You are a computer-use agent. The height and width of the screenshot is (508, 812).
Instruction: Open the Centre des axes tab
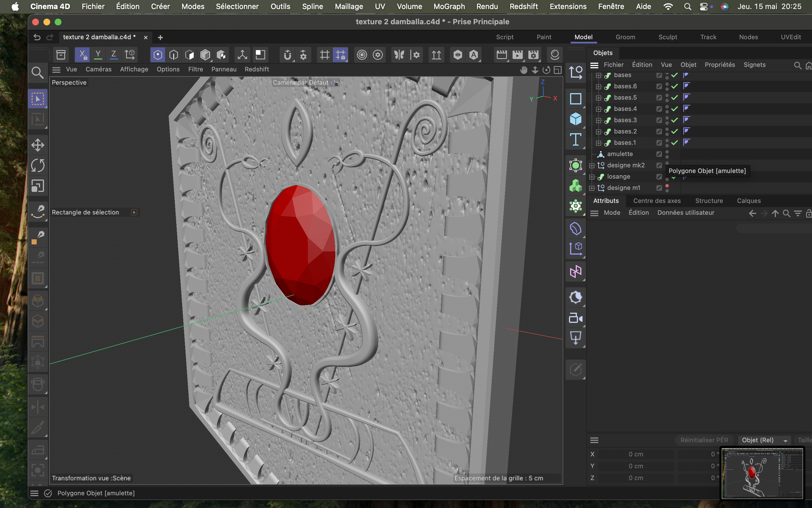pyautogui.click(x=657, y=201)
